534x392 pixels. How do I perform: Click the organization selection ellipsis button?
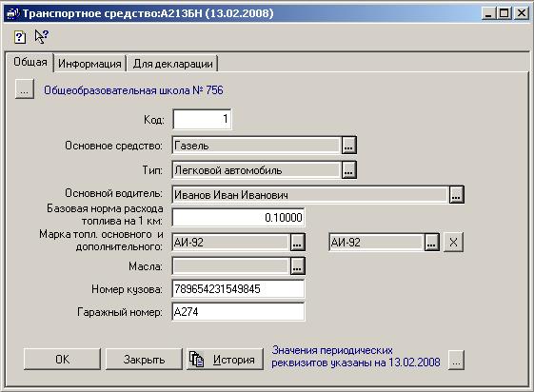(x=24, y=89)
